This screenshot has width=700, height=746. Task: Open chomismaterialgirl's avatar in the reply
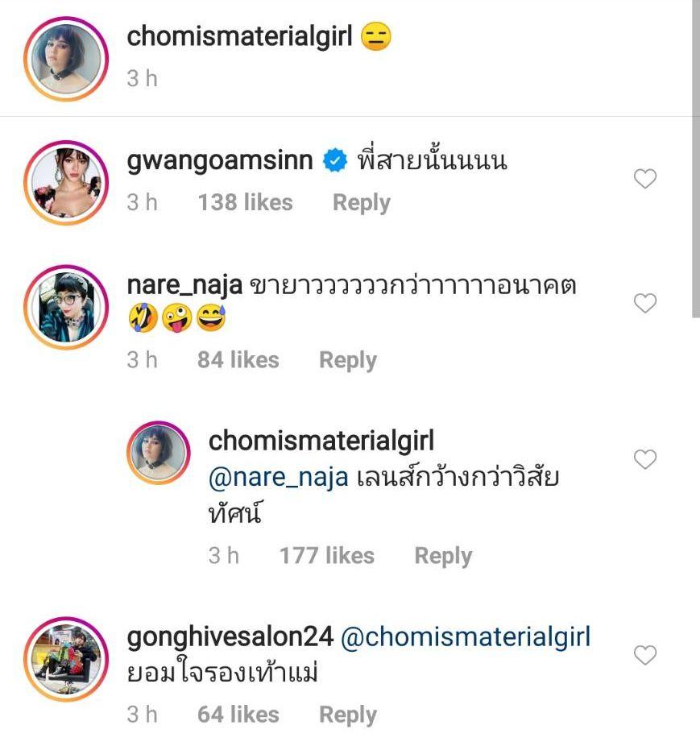159,453
